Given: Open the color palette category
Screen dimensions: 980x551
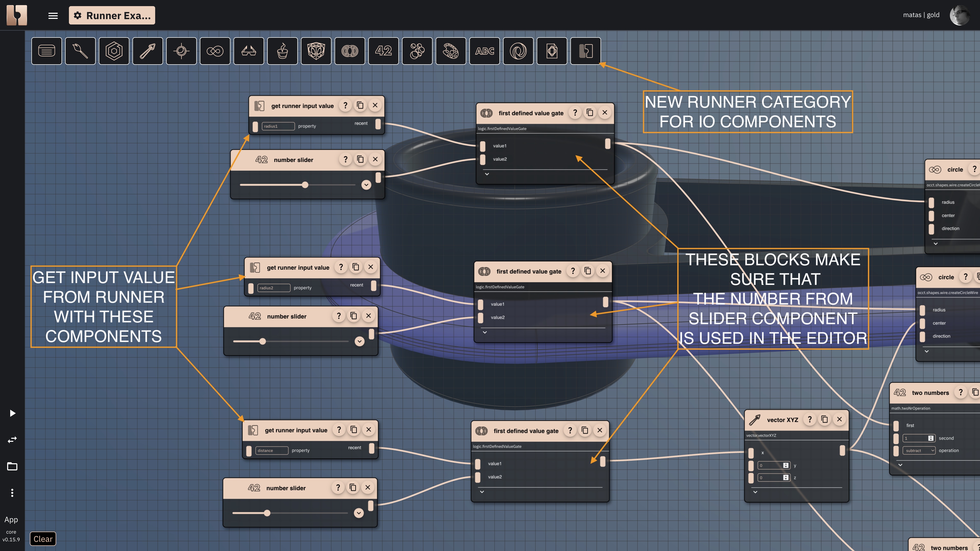Looking at the screenshot, I should coord(450,51).
